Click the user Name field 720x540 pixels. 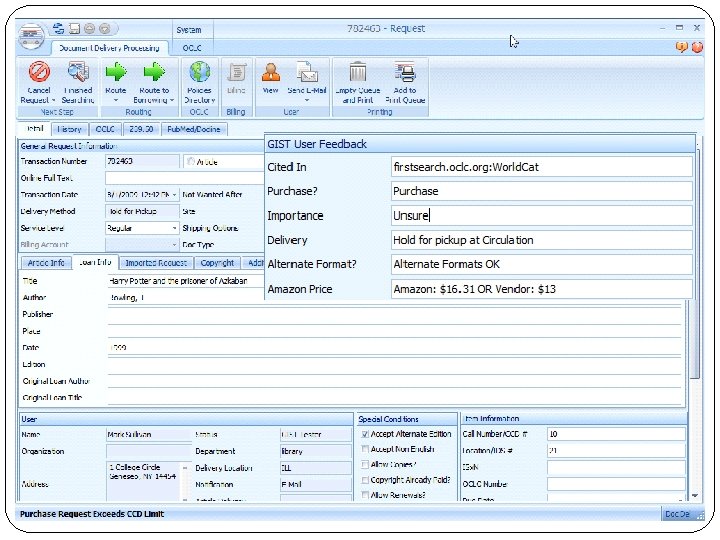149,434
